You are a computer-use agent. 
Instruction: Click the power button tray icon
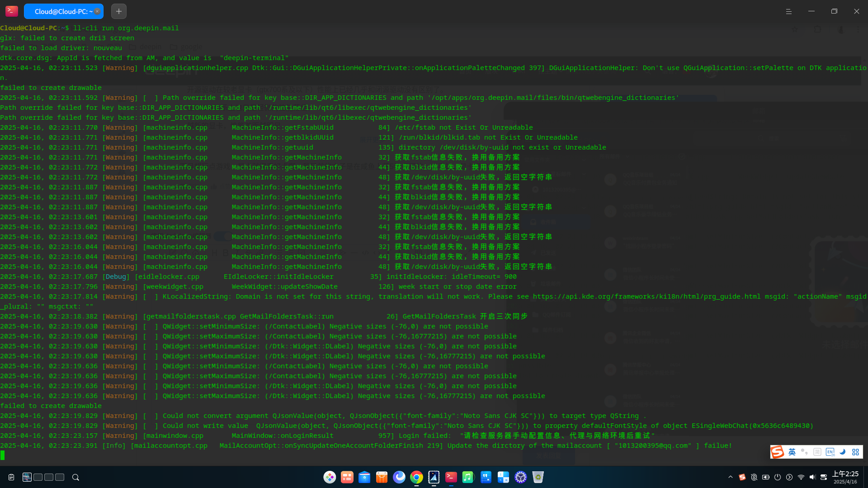tap(778, 477)
